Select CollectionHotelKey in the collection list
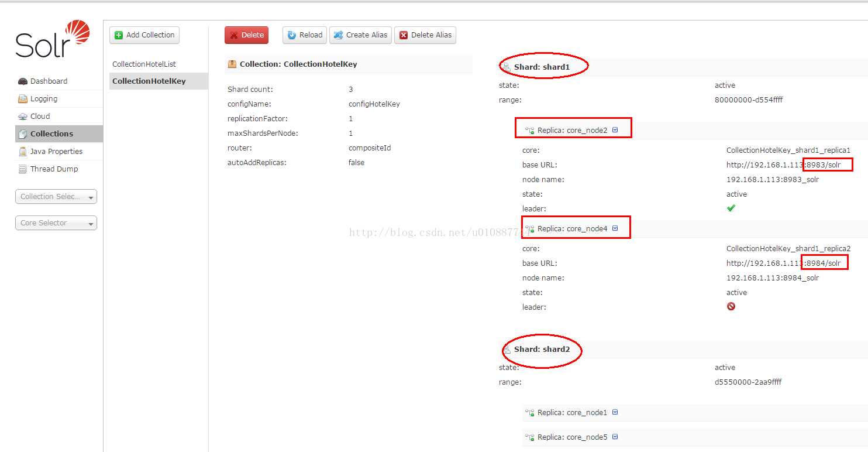 coord(159,81)
